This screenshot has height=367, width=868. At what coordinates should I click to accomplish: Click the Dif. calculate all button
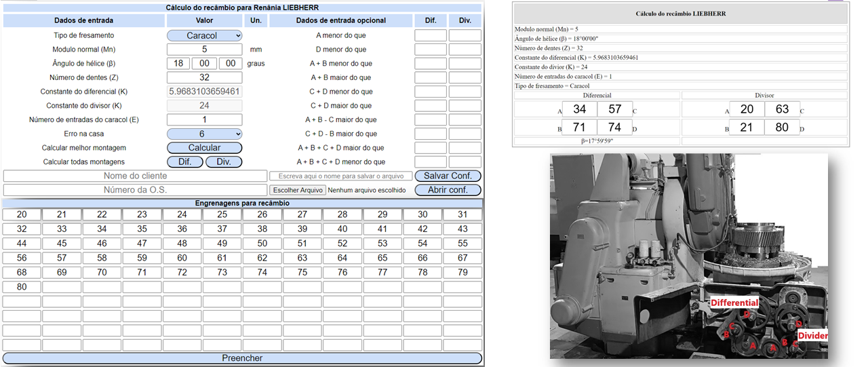click(185, 162)
